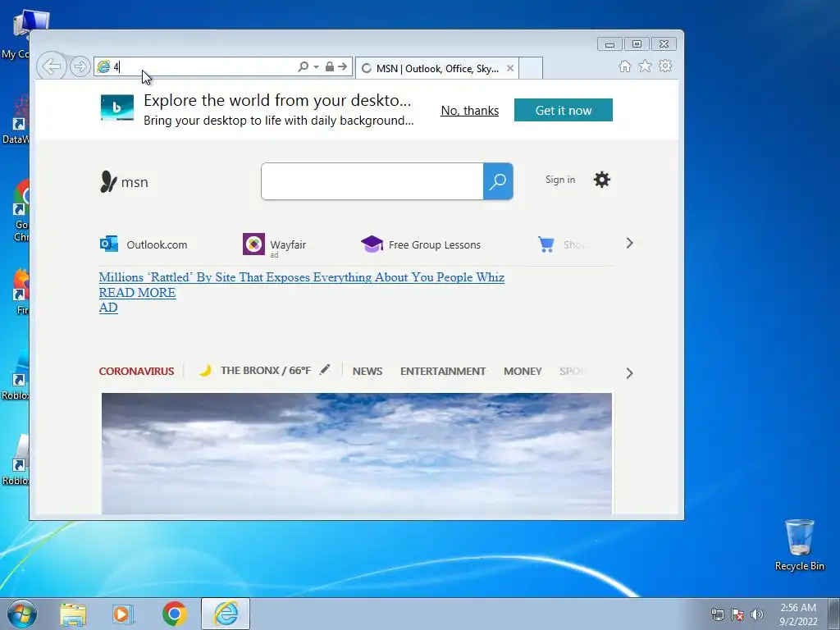Click the cloudy sky news image
Screen dimensions: 840x630
[357, 453]
